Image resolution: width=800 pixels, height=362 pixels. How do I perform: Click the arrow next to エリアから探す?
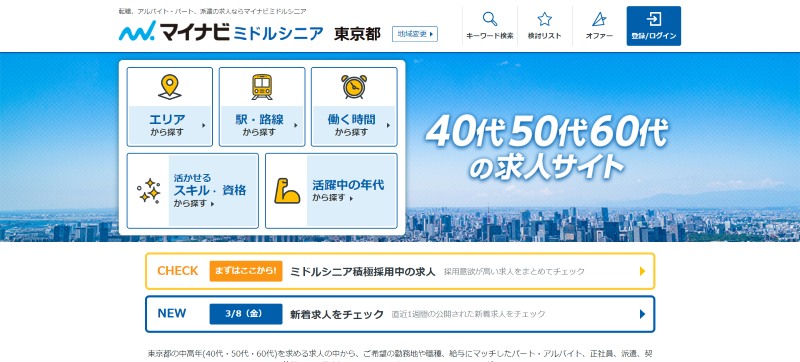click(x=204, y=125)
